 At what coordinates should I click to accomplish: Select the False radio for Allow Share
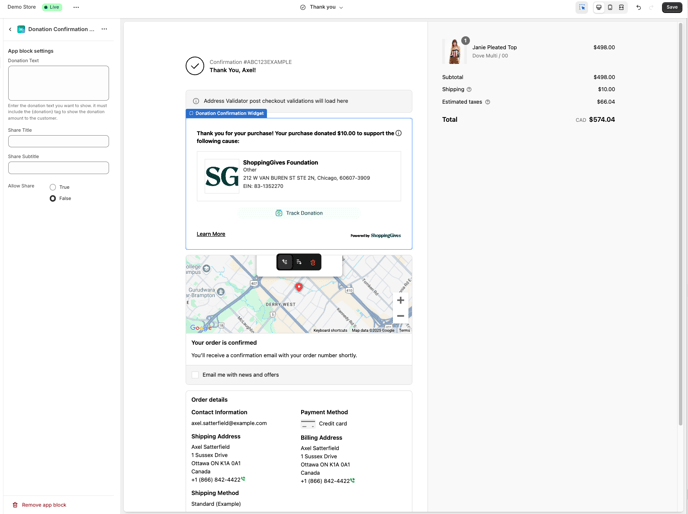pyautogui.click(x=53, y=198)
